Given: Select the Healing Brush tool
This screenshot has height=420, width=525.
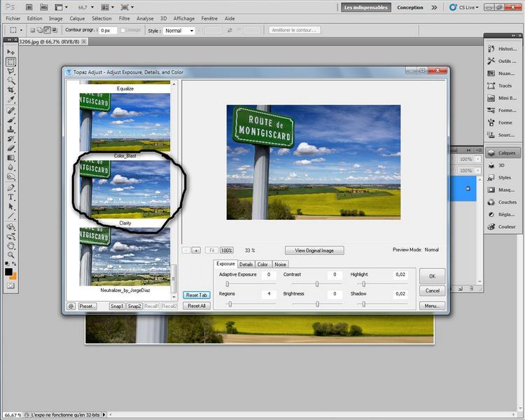Looking at the screenshot, I should [x=10, y=110].
